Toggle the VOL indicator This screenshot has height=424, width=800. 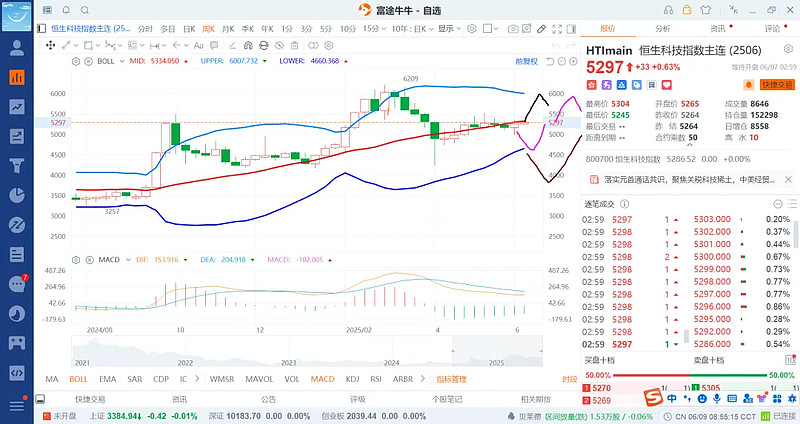tap(292, 379)
